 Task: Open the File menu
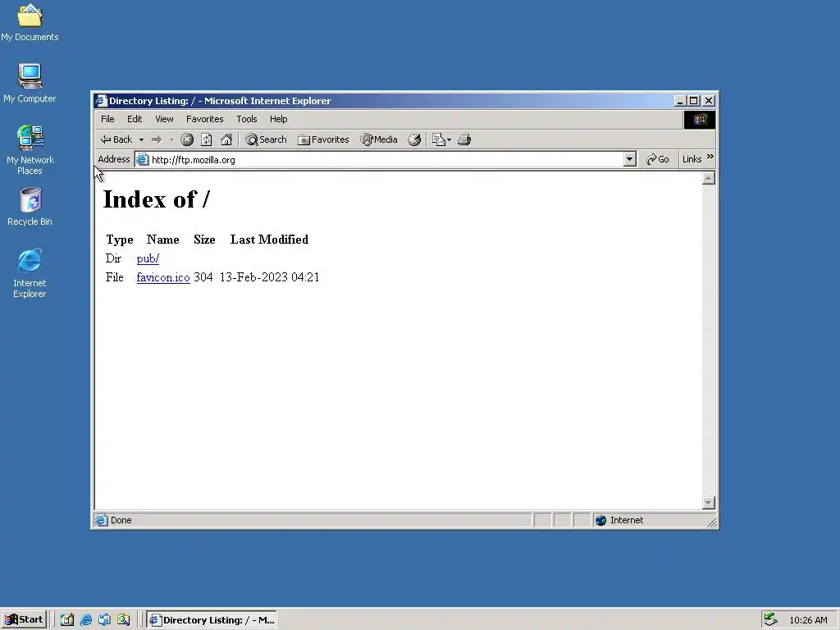tap(107, 119)
